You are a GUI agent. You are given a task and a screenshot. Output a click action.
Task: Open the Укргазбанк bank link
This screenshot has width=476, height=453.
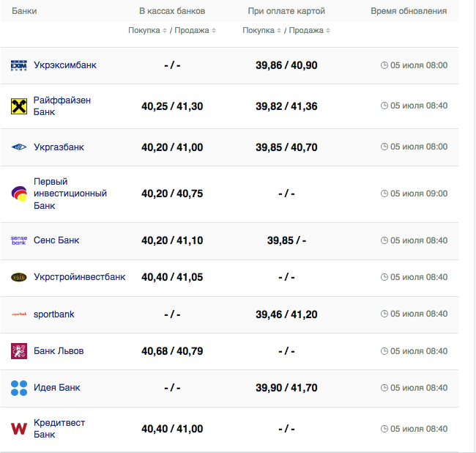(x=59, y=147)
